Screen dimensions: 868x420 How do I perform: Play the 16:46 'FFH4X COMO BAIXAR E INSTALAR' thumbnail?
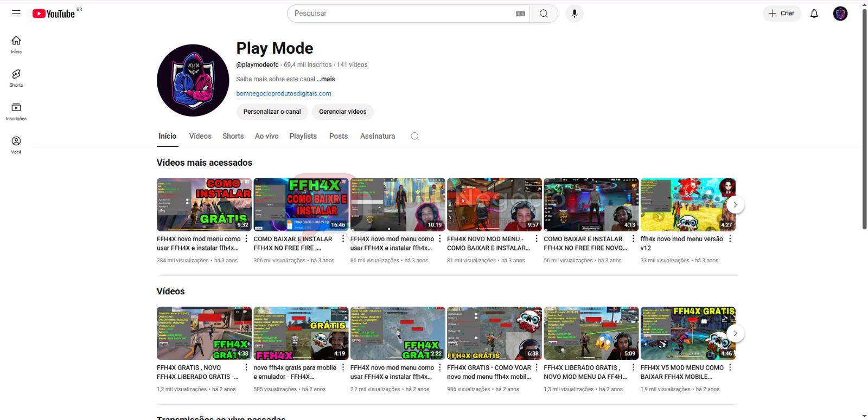point(301,204)
